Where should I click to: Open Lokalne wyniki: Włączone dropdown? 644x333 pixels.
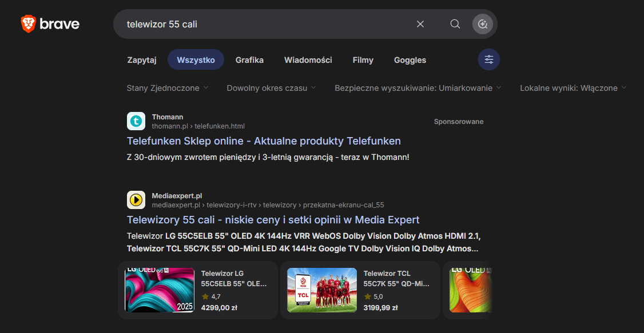click(573, 88)
